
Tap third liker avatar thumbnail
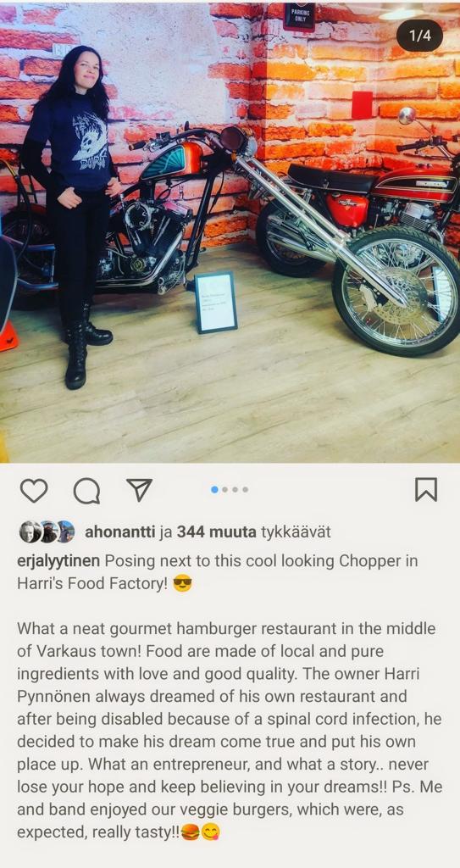[64, 532]
